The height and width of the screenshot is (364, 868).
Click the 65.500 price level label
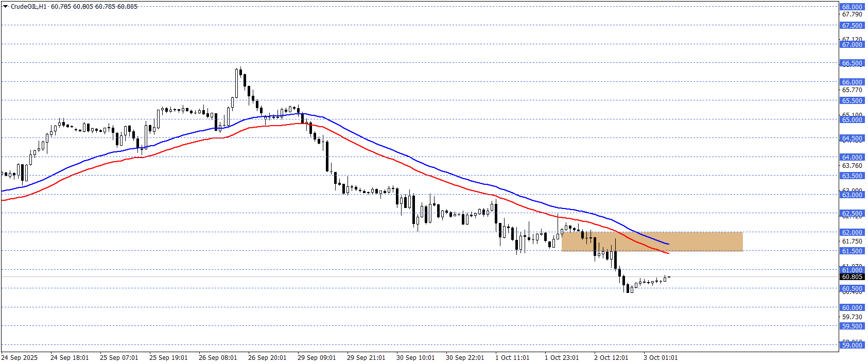[852, 101]
